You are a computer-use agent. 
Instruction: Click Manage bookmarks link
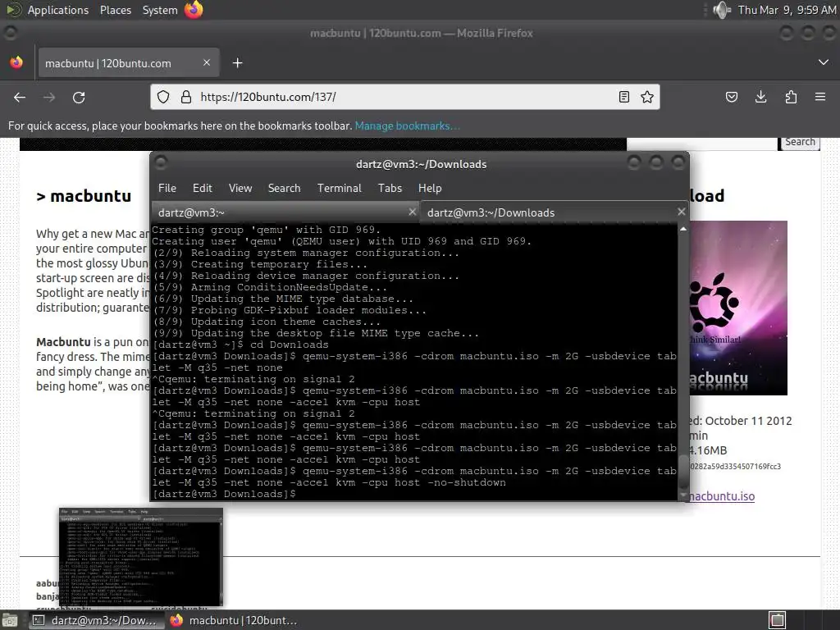tap(407, 126)
